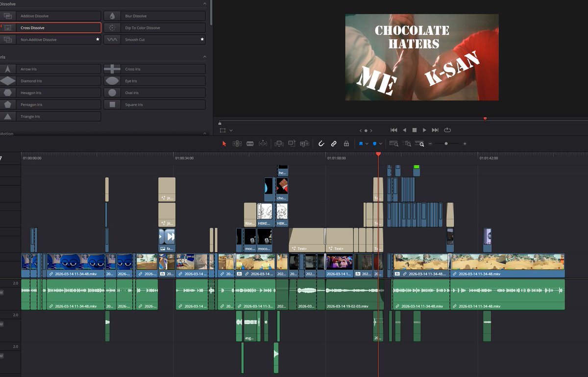Select the Selection Mode arrow tool

click(x=224, y=144)
